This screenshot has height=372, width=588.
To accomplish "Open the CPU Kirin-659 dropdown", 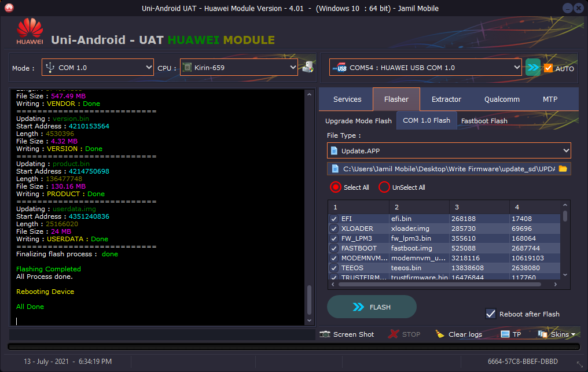I will [239, 68].
